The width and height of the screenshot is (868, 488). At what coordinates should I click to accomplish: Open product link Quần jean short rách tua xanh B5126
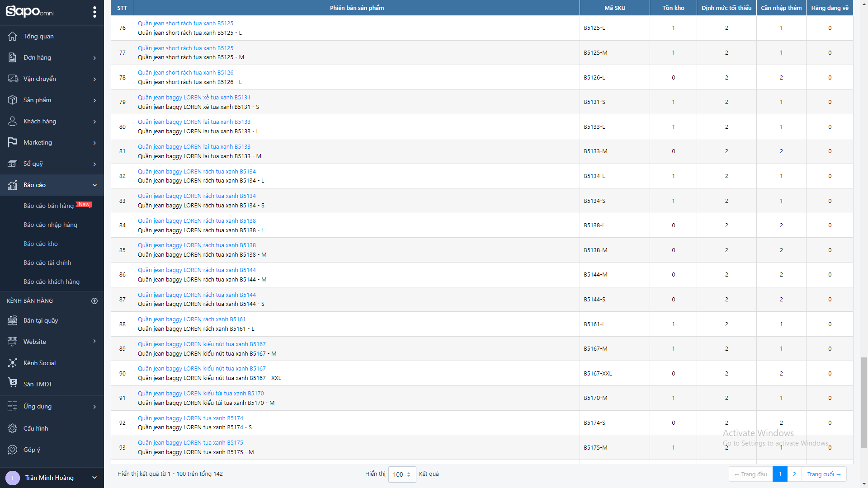click(x=185, y=72)
